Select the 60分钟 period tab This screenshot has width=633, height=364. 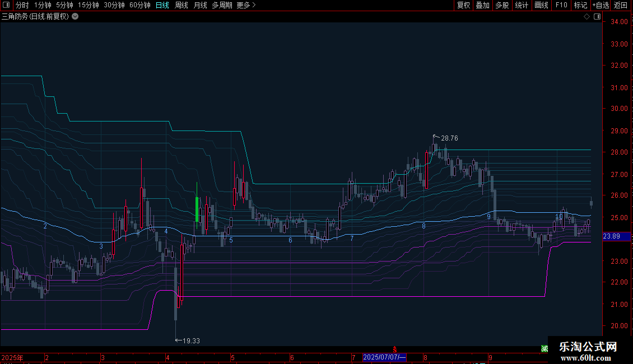[139, 5]
